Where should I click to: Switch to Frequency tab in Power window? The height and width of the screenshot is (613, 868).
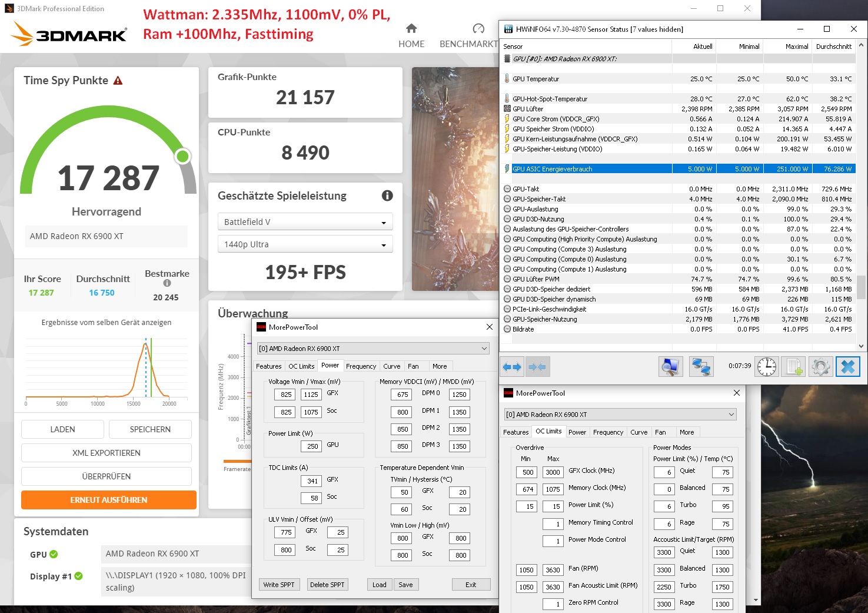click(361, 366)
